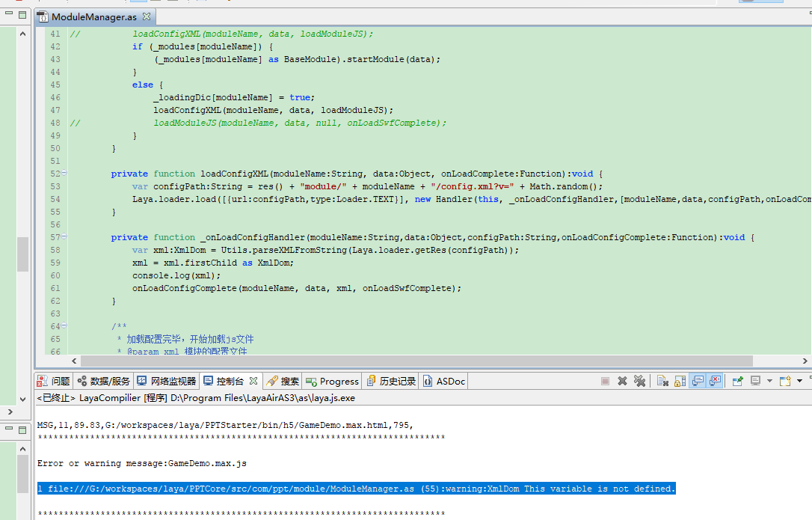812x520 pixels.
Task: Collapse the loadConfigXML function at line 52
Action: tap(64, 174)
